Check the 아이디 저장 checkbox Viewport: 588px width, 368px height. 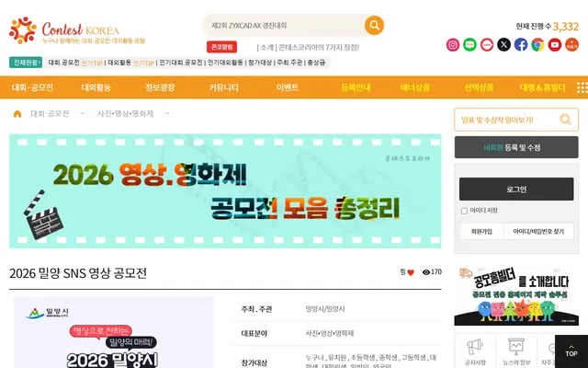[464, 211]
